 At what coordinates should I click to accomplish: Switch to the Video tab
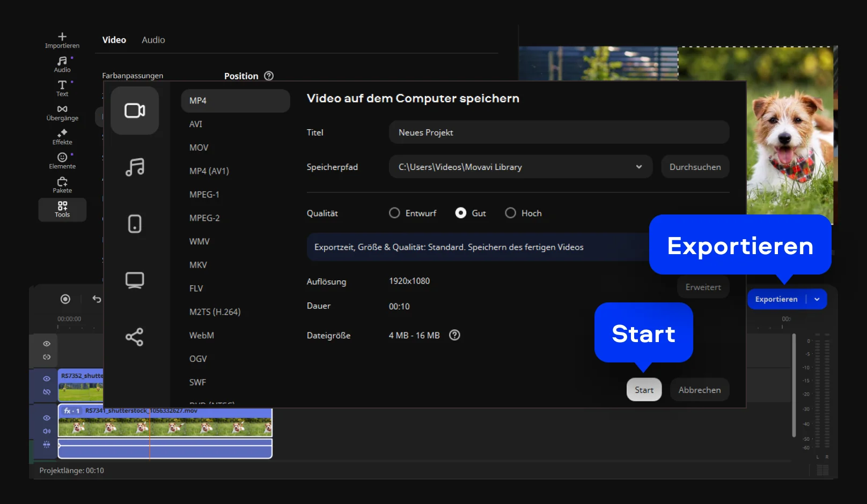114,40
